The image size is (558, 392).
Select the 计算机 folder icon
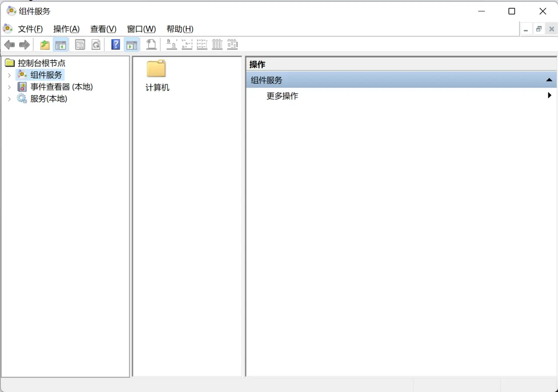(x=156, y=69)
